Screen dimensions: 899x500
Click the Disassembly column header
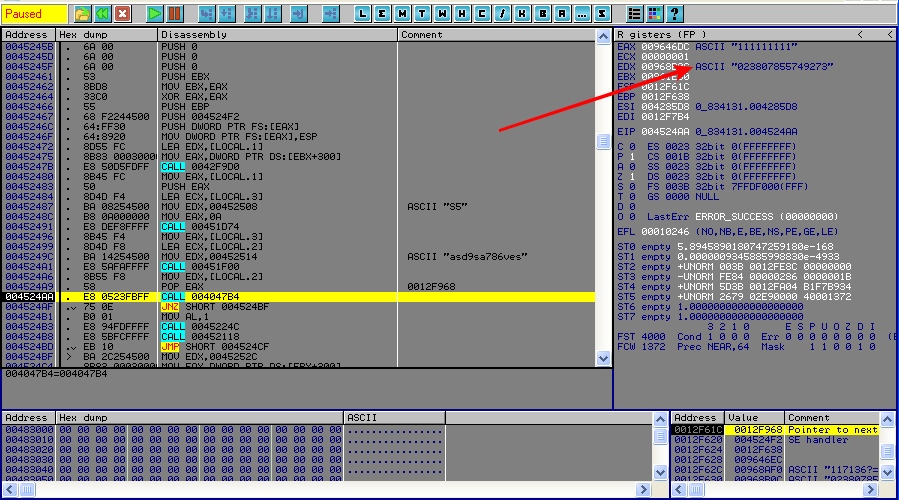tap(277, 34)
